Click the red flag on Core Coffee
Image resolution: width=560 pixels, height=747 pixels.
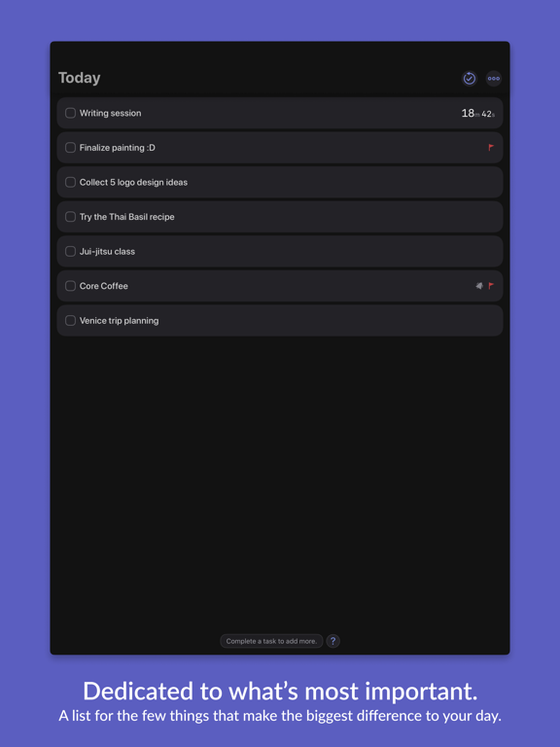(491, 286)
